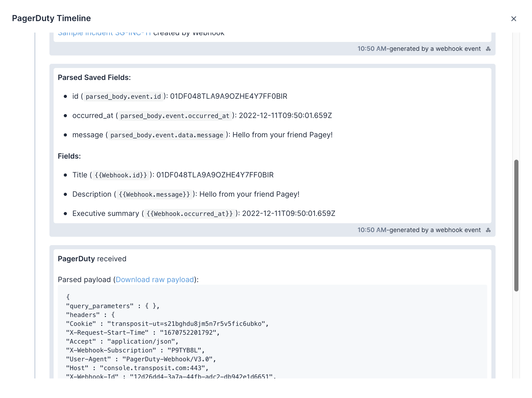Screen dimensions: 532x398
Task: Click the {{Webhook.occurred_at}} template chip
Action: 189,214
